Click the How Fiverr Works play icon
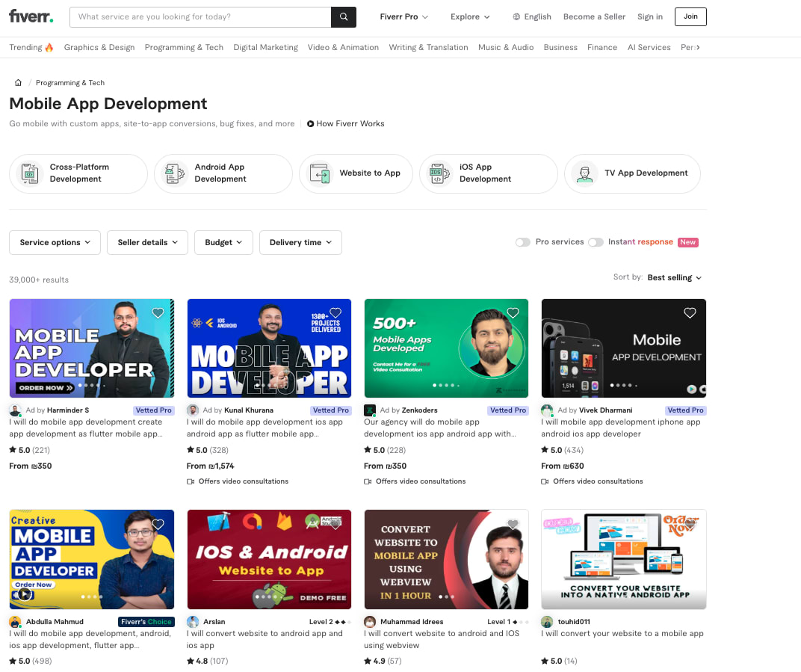 (310, 123)
